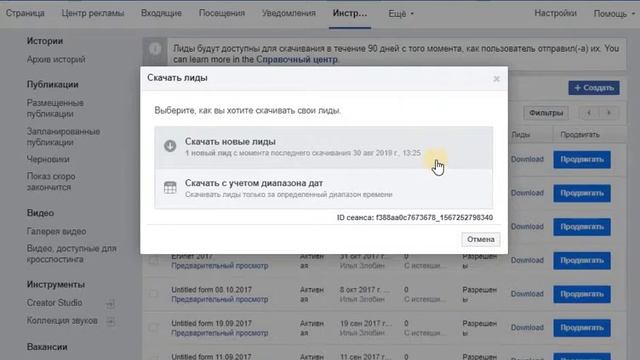The height and width of the screenshot is (360, 640).
Task: Open Видео, доступные для кросспостинга
Action: click(71, 254)
